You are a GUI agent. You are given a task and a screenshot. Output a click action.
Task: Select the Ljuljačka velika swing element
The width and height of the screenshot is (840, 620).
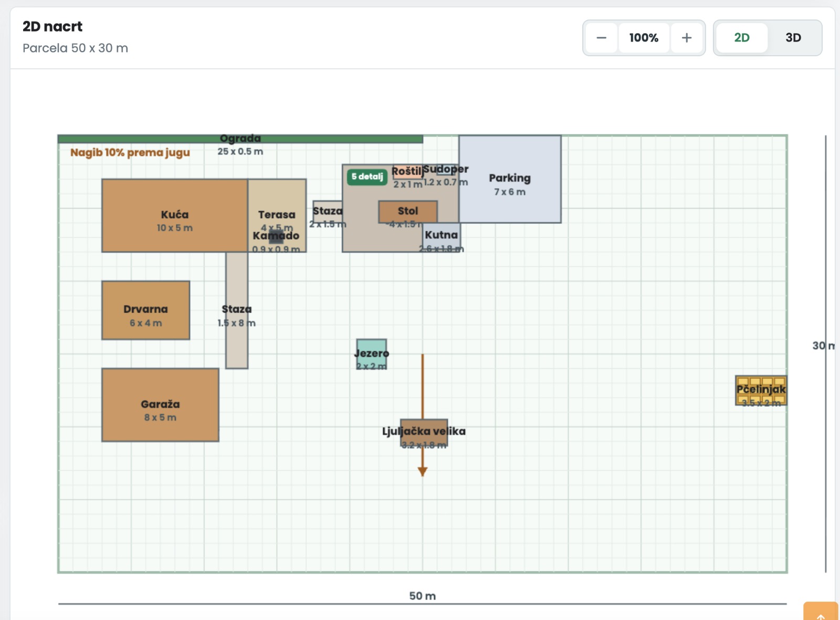tap(424, 432)
